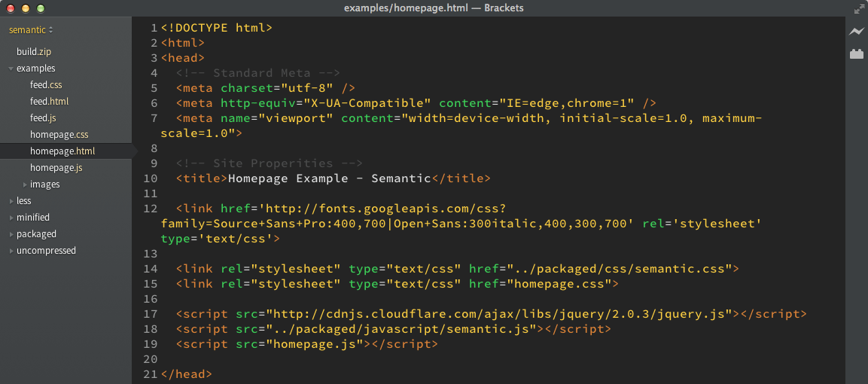This screenshot has height=384, width=868.
Task: Click 'text/css' type value on line 12
Action: tap(236, 239)
